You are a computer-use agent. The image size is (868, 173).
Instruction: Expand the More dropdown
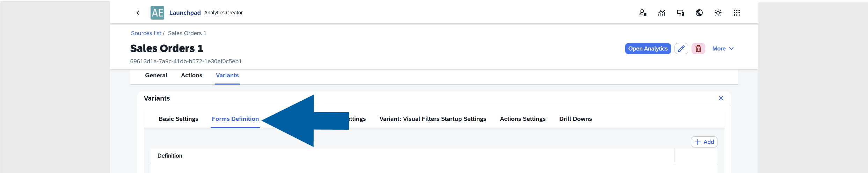(723, 49)
